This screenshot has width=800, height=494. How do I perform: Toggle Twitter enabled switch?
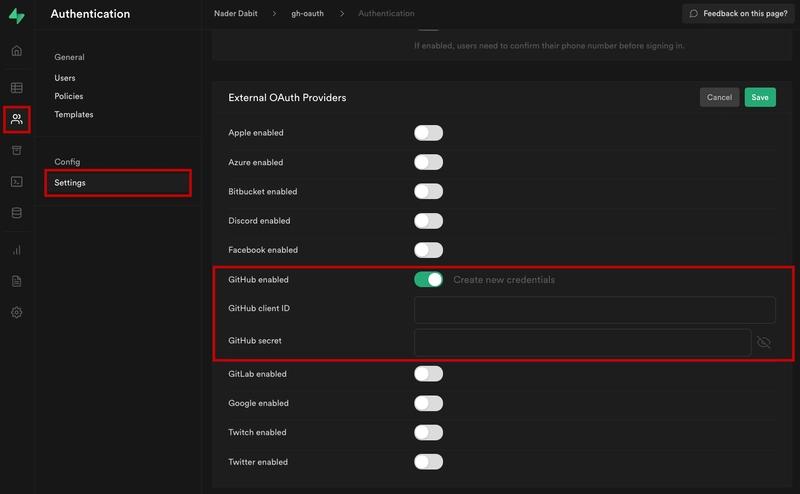pyautogui.click(x=429, y=462)
